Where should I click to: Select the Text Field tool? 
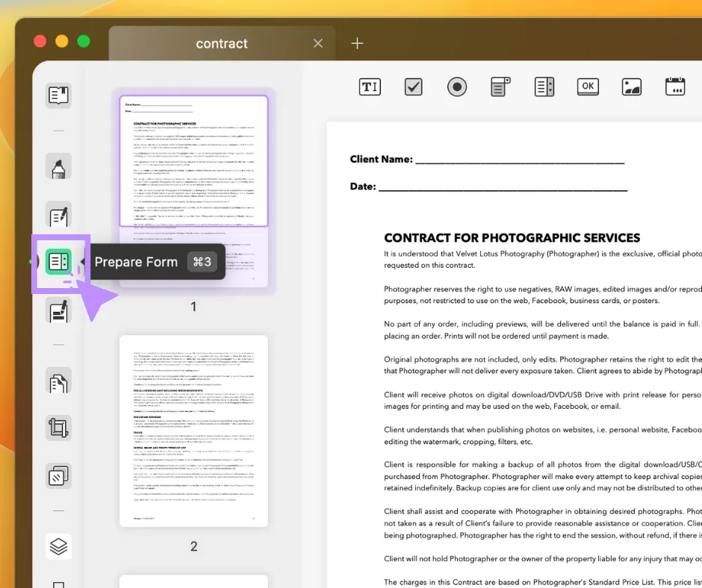coord(370,87)
